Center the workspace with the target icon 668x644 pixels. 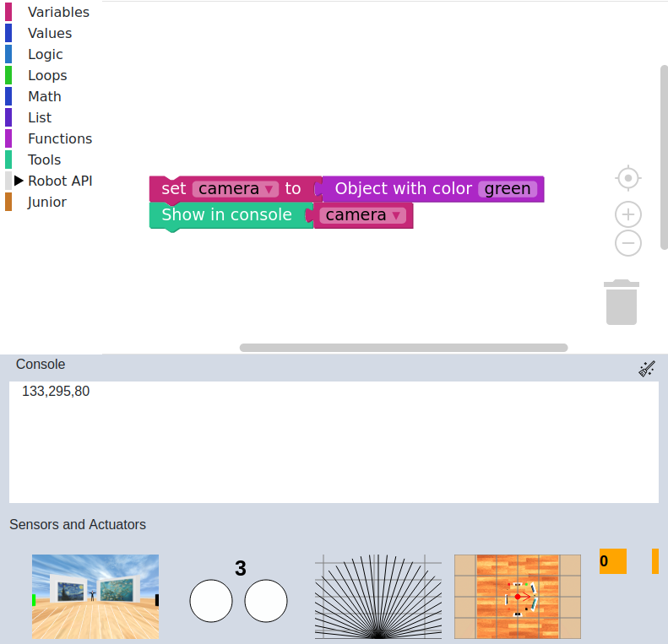628,178
